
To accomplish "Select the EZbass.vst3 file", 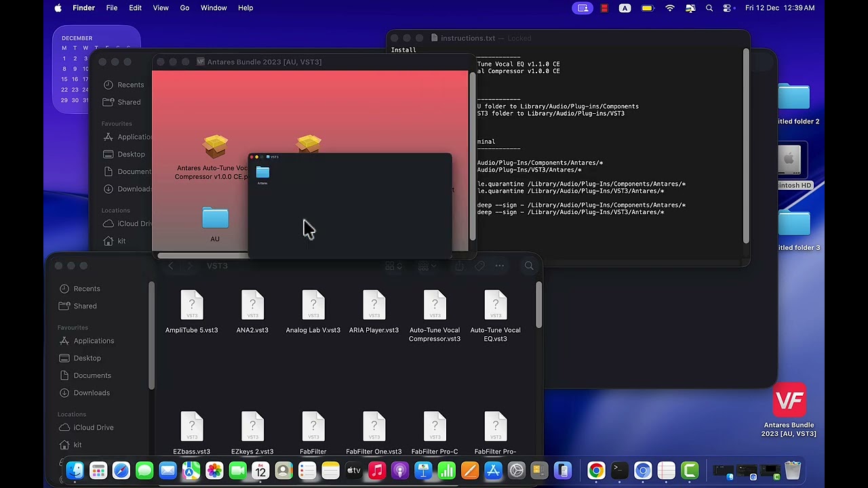I will point(191,434).
